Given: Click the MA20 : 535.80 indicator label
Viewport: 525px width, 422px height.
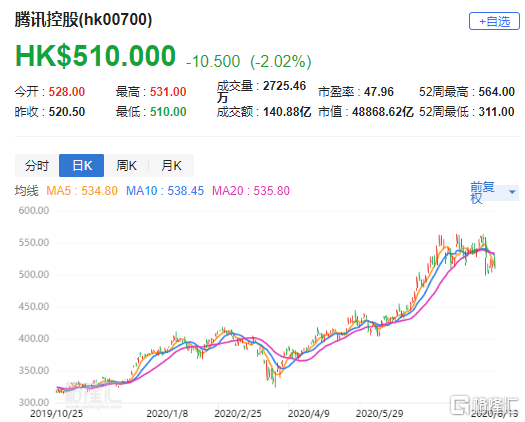Looking at the screenshot, I should [251, 191].
